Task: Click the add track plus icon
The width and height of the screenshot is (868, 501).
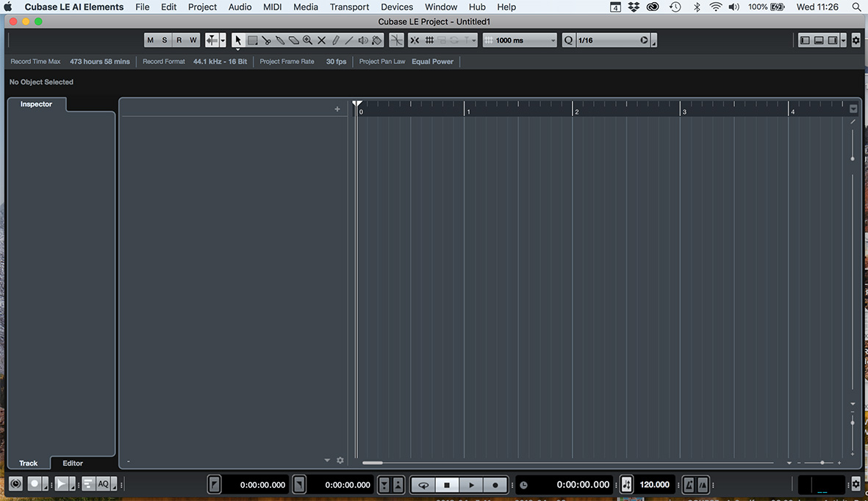Action: (337, 109)
